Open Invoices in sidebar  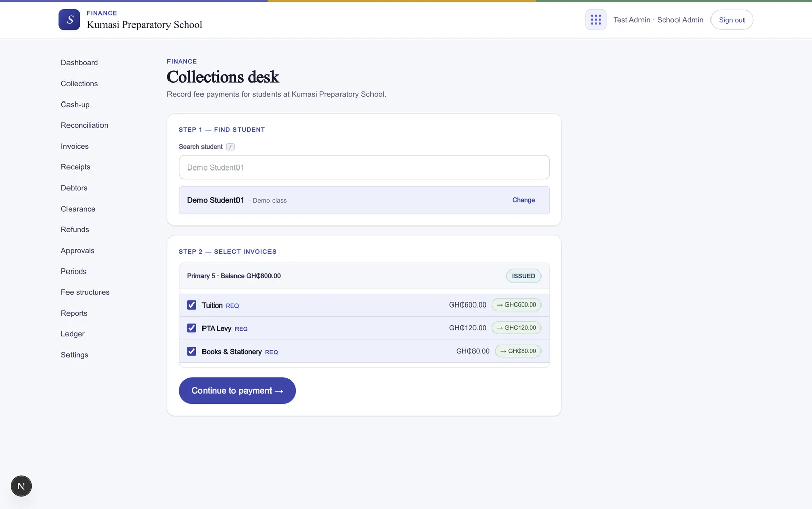click(x=75, y=146)
